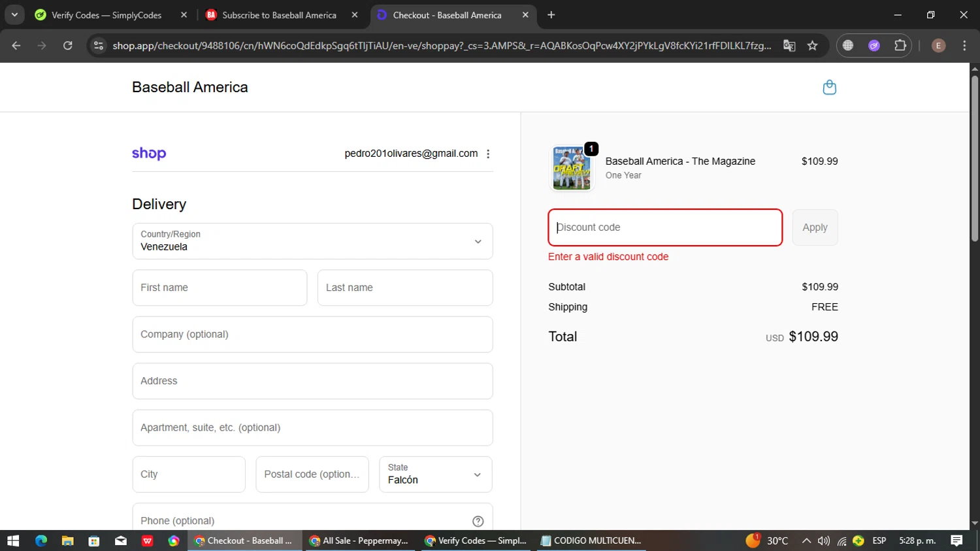Open Microsoft Store from the taskbar
Image resolution: width=980 pixels, height=551 pixels.
click(94, 541)
